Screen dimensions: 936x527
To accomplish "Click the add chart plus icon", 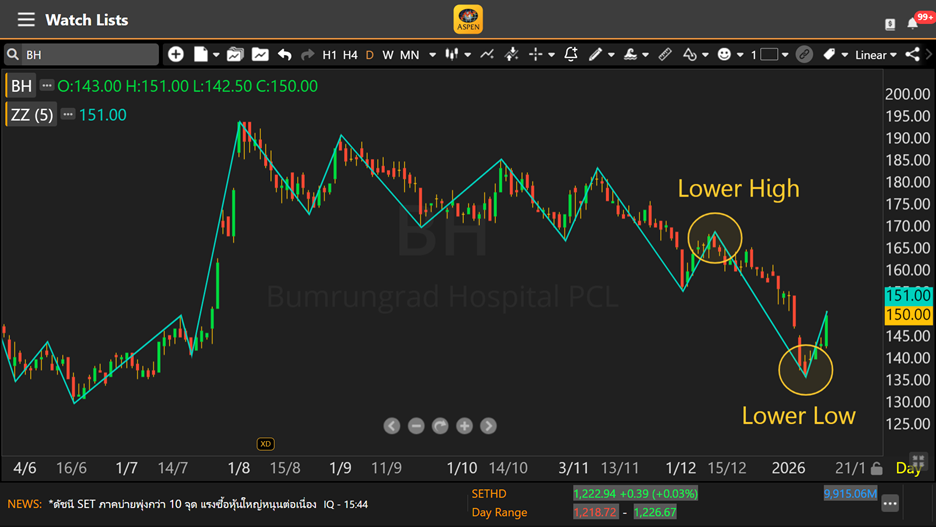I will pos(176,55).
